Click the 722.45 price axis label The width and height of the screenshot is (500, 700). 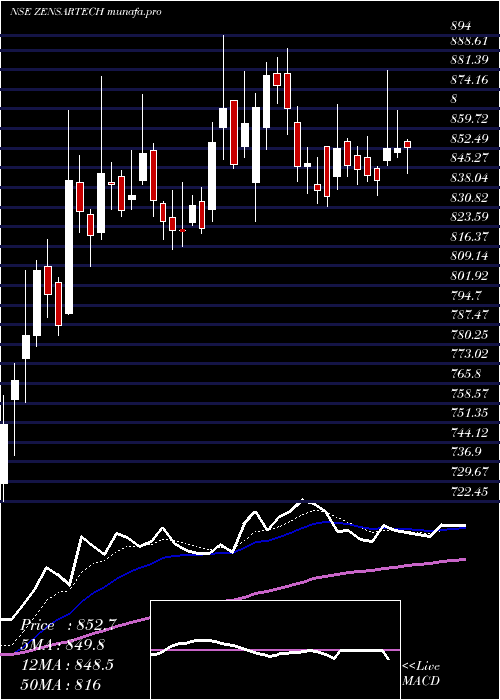[x=469, y=491]
